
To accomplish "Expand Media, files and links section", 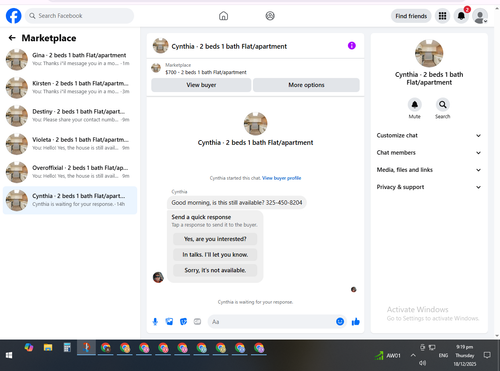I will pos(429,170).
